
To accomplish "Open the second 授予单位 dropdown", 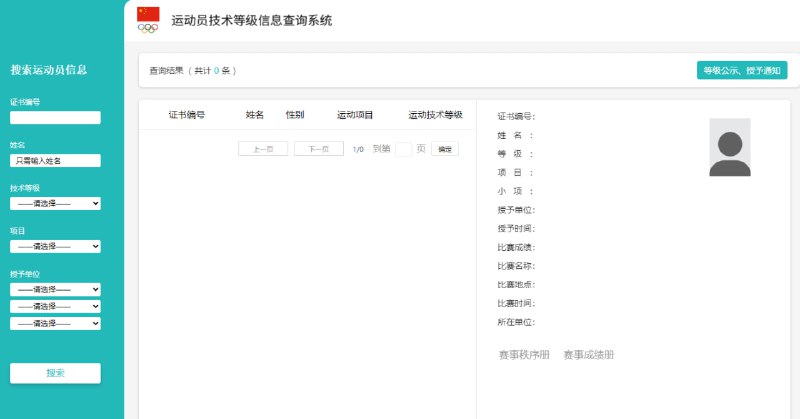I will coord(55,306).
